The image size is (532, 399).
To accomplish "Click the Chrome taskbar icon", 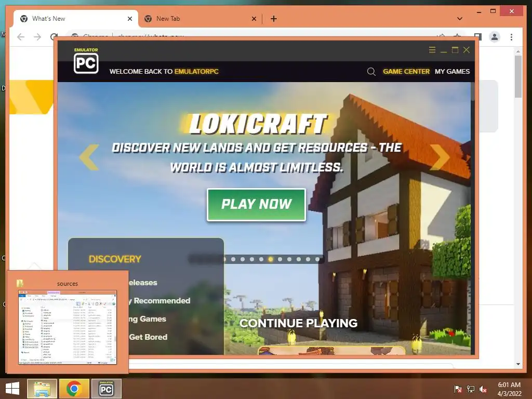I will click(74, 389).
